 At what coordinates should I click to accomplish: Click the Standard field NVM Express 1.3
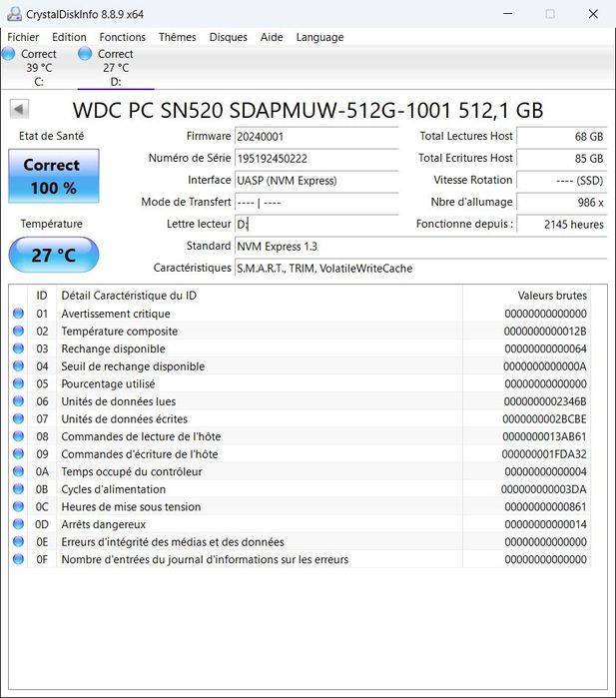tap(420, 247)
